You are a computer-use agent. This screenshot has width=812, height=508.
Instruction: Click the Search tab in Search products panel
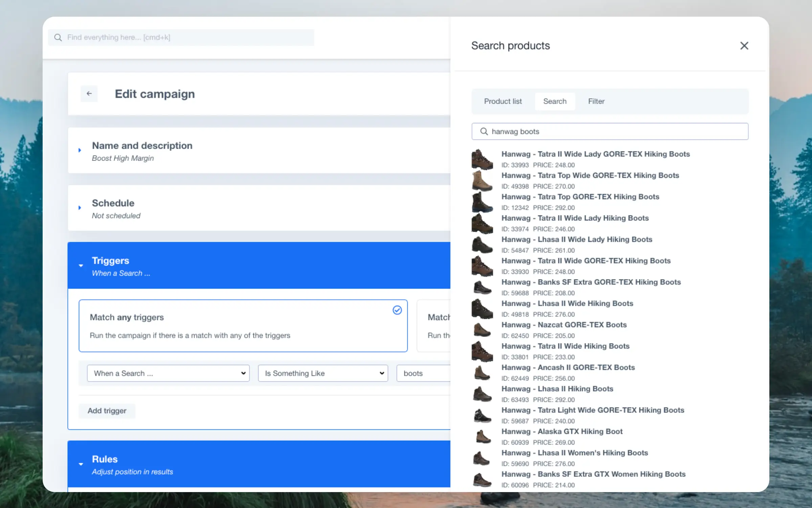coord(554,101)
